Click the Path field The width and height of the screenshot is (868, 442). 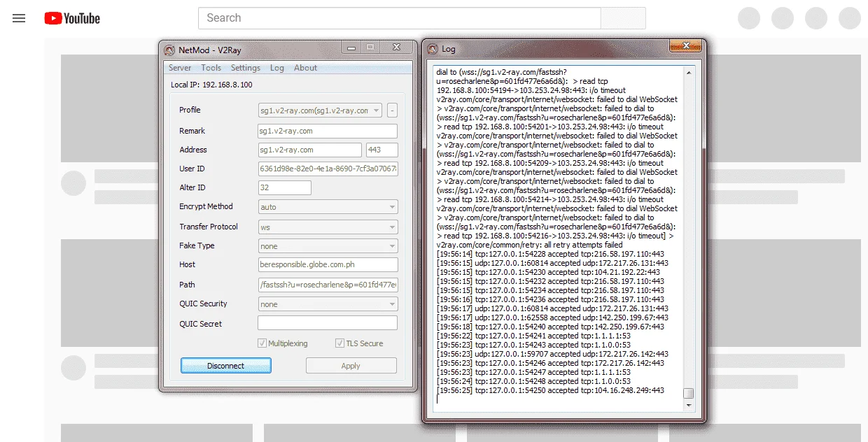328,285
